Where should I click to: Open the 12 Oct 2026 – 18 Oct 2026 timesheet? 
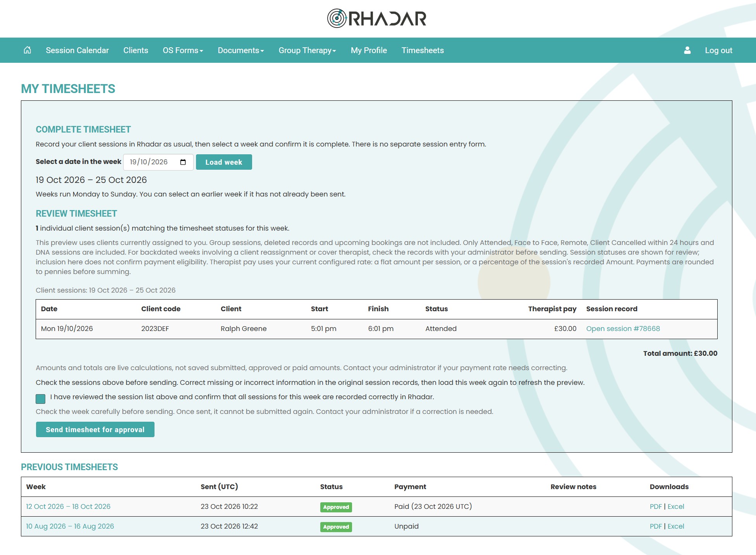68,507
